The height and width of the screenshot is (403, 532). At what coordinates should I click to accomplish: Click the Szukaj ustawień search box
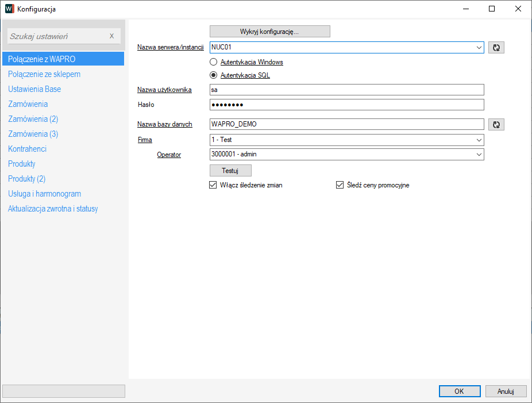(x=57, y=36)
